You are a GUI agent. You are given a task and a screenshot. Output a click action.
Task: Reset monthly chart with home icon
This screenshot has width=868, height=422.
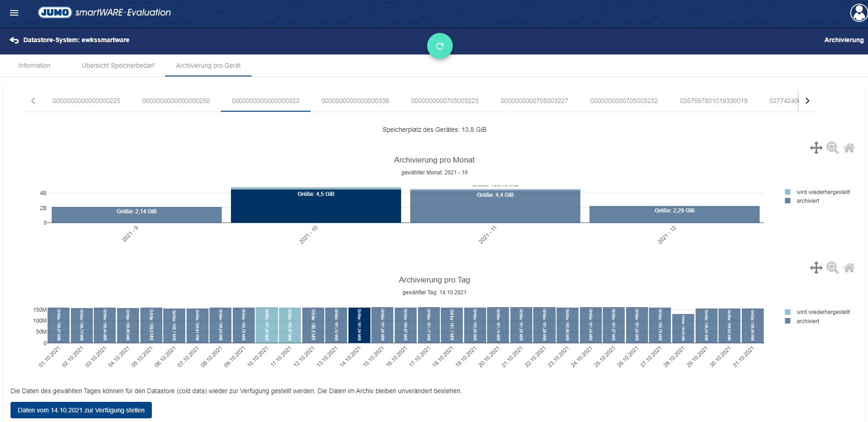click(x=849, y=148)
